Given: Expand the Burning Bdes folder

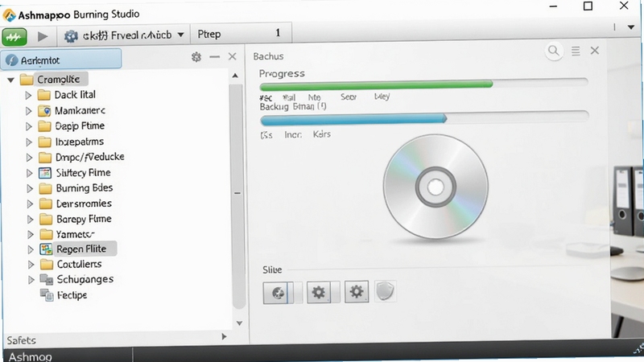Looking at the screenshot, I should click(30, 188).
